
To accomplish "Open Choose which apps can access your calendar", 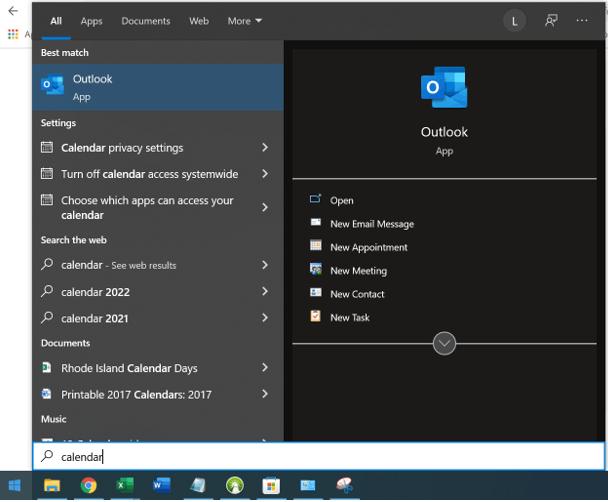I will coord(158,207).
